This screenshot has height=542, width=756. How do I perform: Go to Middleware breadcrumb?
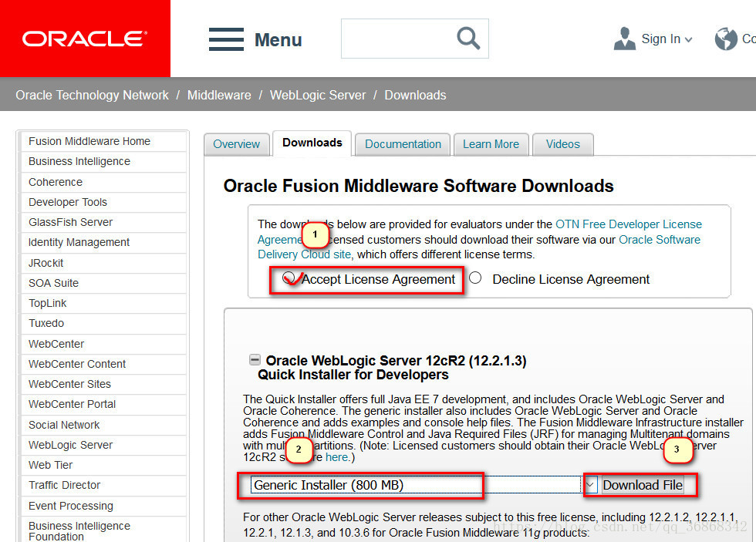219,95
